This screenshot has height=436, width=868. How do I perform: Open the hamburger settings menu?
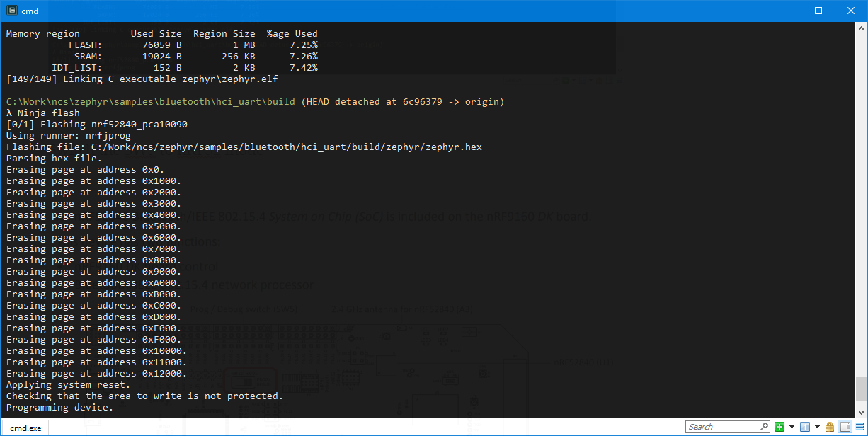[x=858, y=427]
